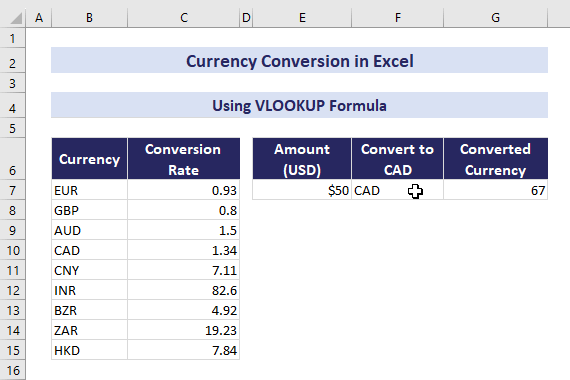This screenshot has height=380, width=570.
Task: Select the 7.84 rate cell
Action: [x=184, y=349]
